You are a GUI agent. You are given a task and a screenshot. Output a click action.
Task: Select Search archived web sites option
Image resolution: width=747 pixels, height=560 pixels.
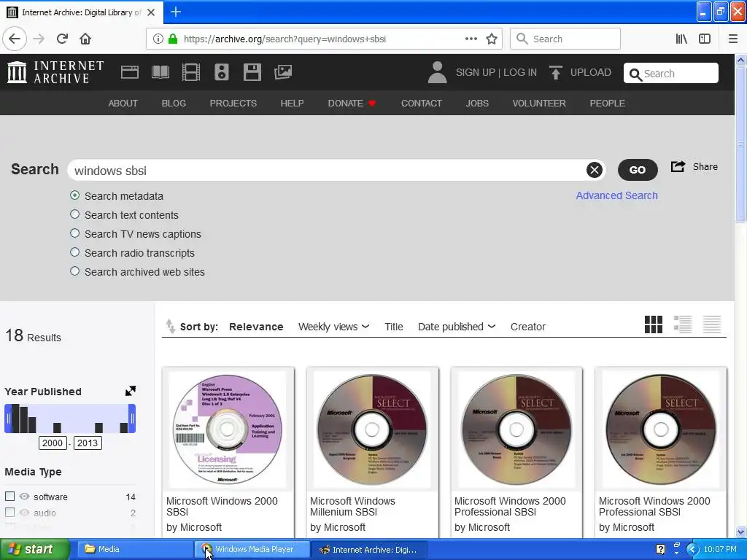[x=75, y=271]
